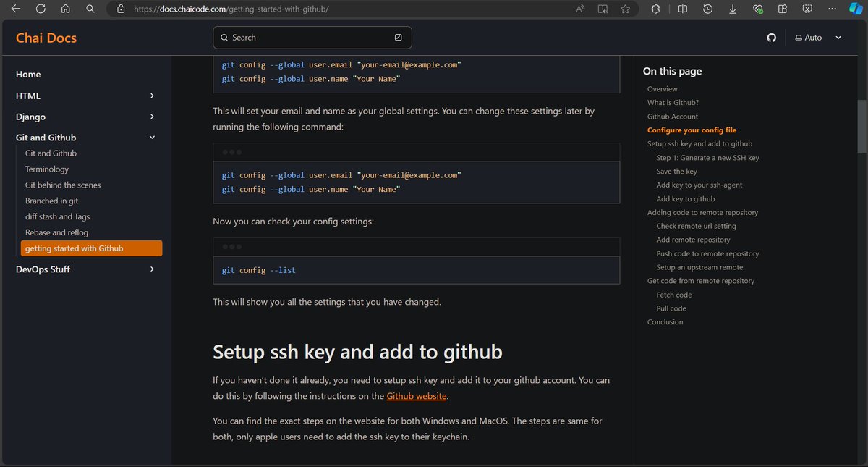Jump to Step 1: Generate a new SSH key

coord(707,158)
